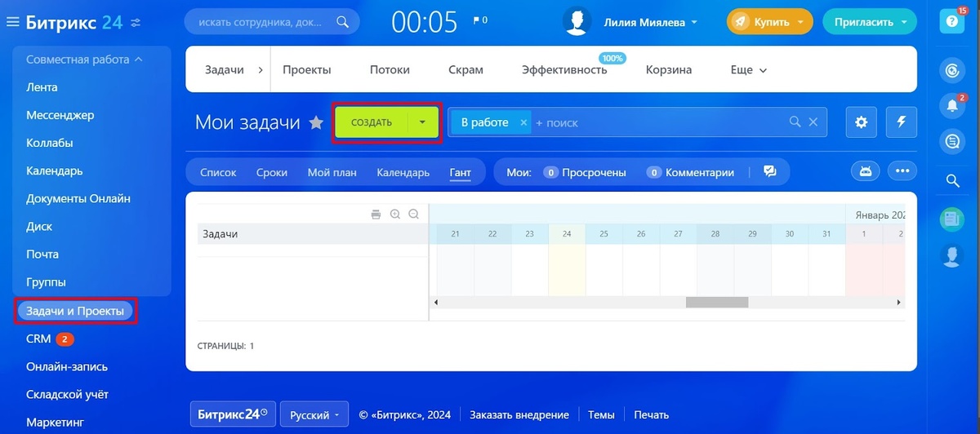Open the Русский language dropdown
Screen dimensions: 980x434
tap(315, 414)
